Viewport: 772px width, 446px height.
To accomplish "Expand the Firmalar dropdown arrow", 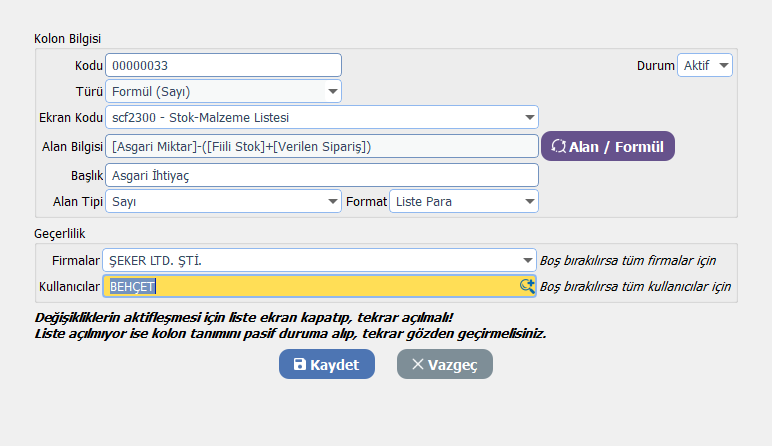I will [528, 261].
